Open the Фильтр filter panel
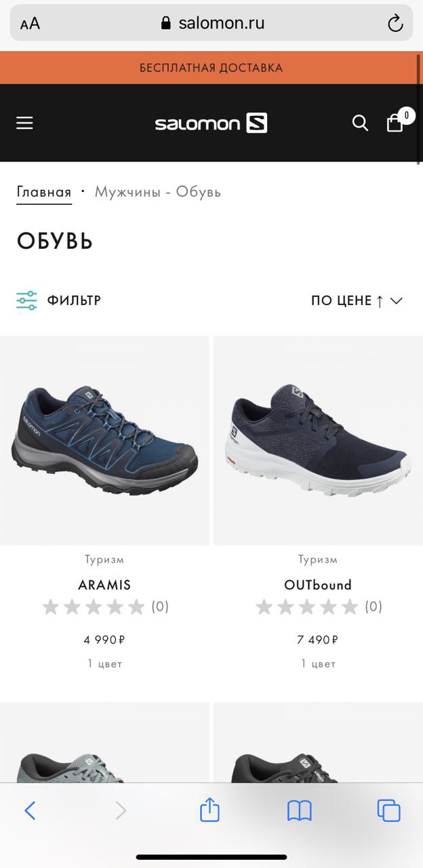Image resolution: width=423 pixels, height=868 pixels. (59, 300)
